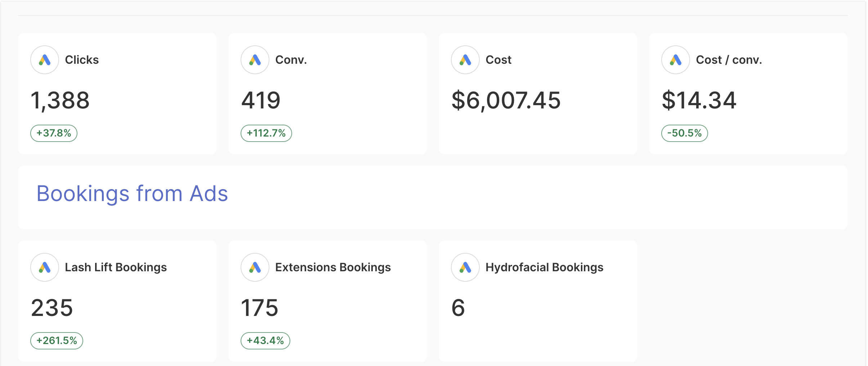Click the Cost / conv. card title
Viewport: 868px width, 366px height.
[x=729, y=60]
